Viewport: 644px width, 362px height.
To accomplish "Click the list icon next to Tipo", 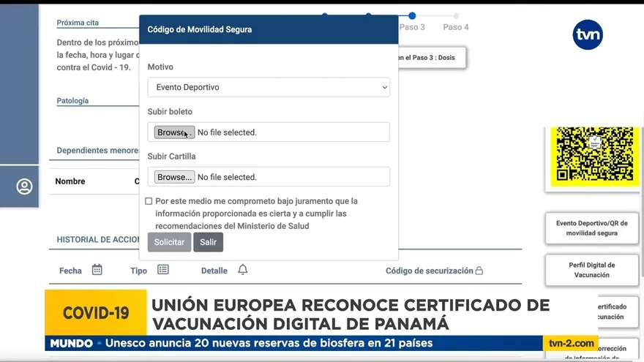I will (x=163, y=270).
